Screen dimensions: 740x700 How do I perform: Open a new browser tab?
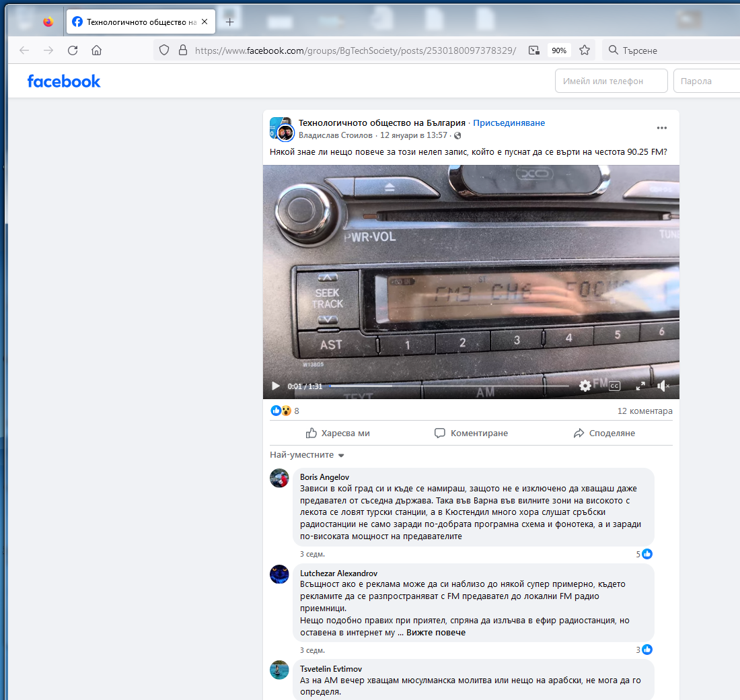click(229, 22)
